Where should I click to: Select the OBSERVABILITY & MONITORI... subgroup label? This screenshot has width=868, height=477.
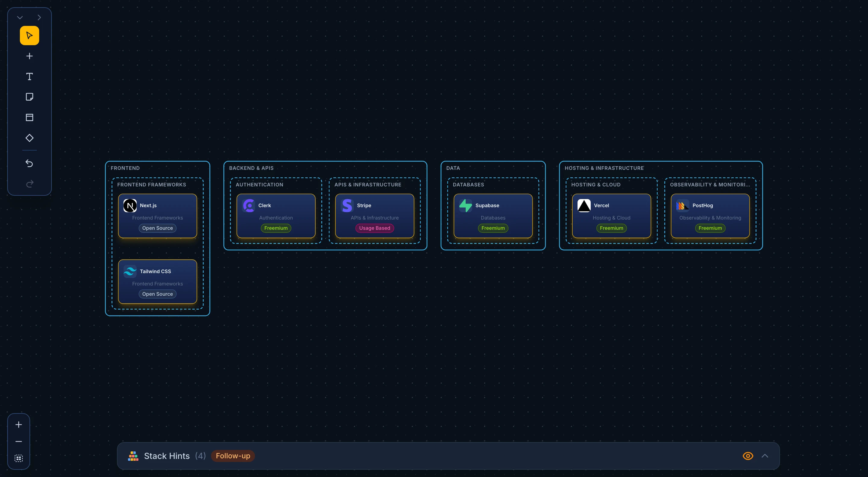710,185
